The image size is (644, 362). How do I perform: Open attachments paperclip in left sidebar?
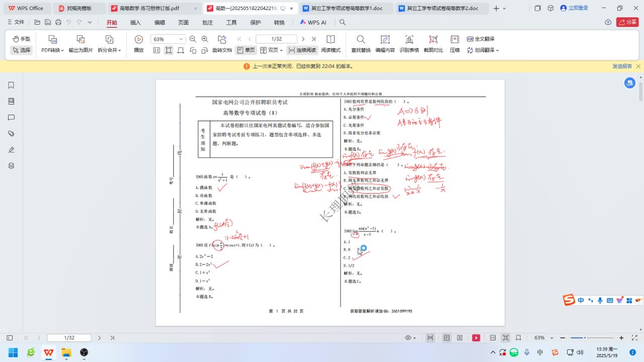point(11,134)
